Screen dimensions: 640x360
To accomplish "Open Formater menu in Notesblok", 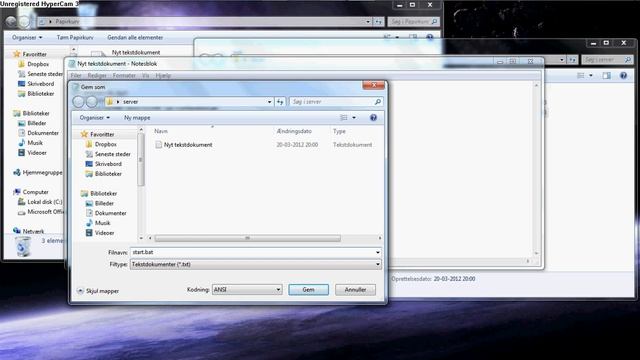I will [x=124, y=76].
